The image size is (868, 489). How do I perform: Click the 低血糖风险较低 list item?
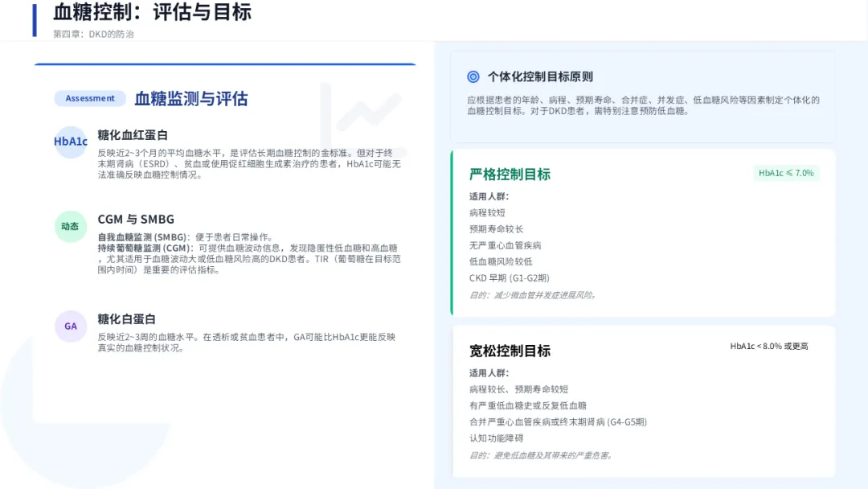(x=501, y=261)
